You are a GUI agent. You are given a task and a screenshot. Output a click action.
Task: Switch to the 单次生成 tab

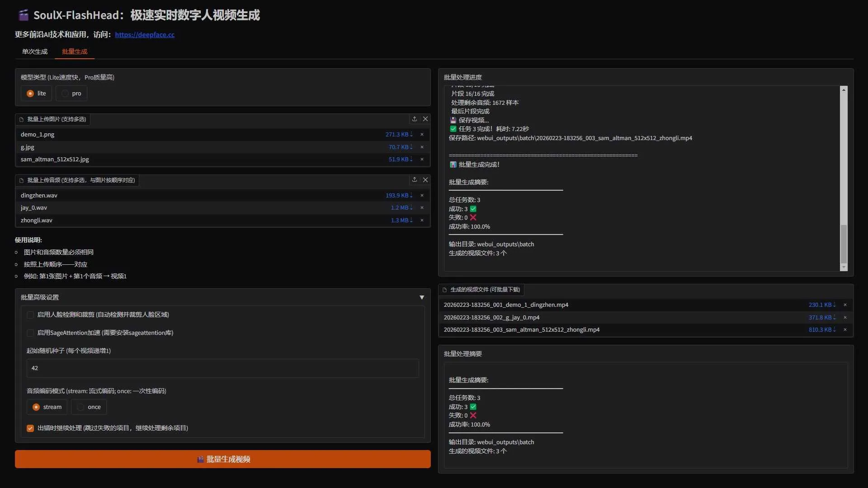(x=34, y=52)
